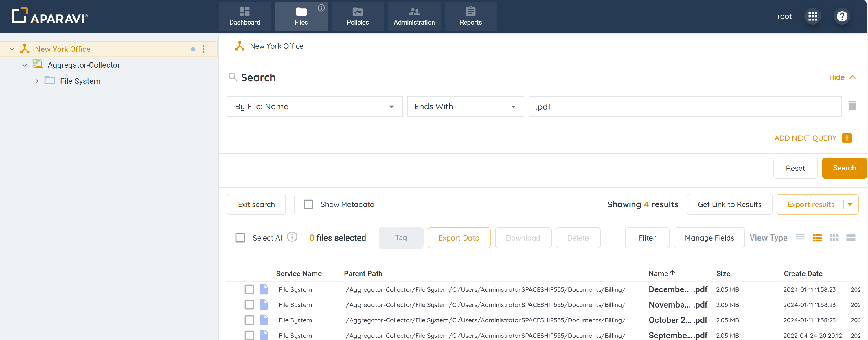Image resolution: width=868 pixels, height=340 pixels.
Task: Click the Get Link to Results button
Action: tap(729, 204)
